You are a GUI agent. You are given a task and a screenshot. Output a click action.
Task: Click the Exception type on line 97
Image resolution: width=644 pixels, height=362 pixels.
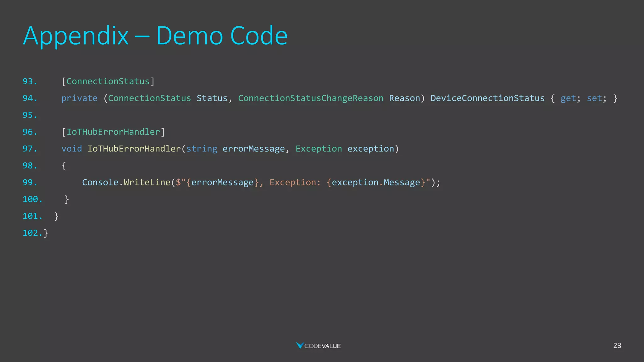[x=319, y=149]
